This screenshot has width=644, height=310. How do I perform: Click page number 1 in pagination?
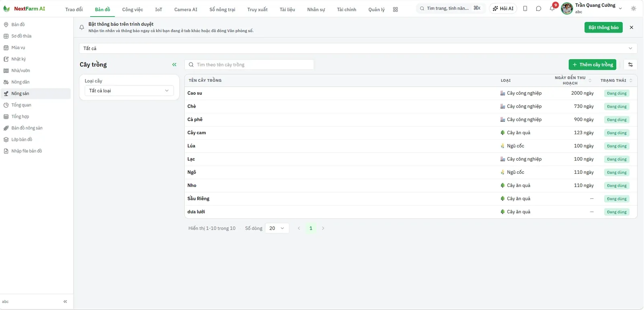[311, 228]
